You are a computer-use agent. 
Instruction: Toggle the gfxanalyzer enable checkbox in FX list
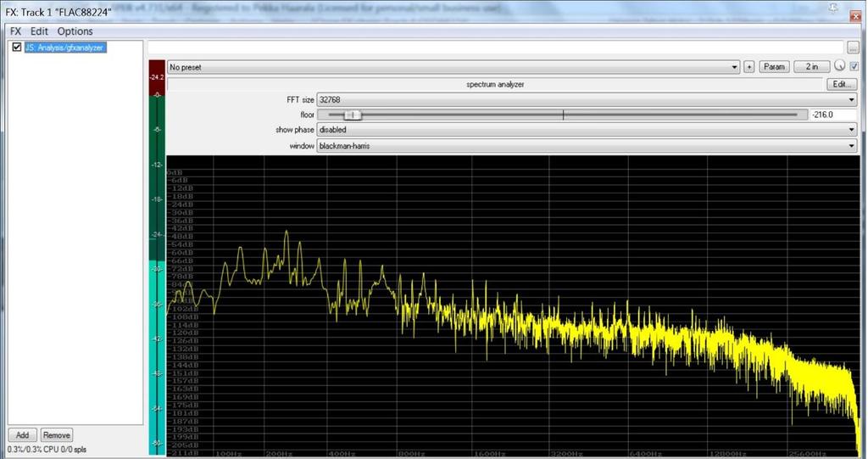click(x=17, y=48)
